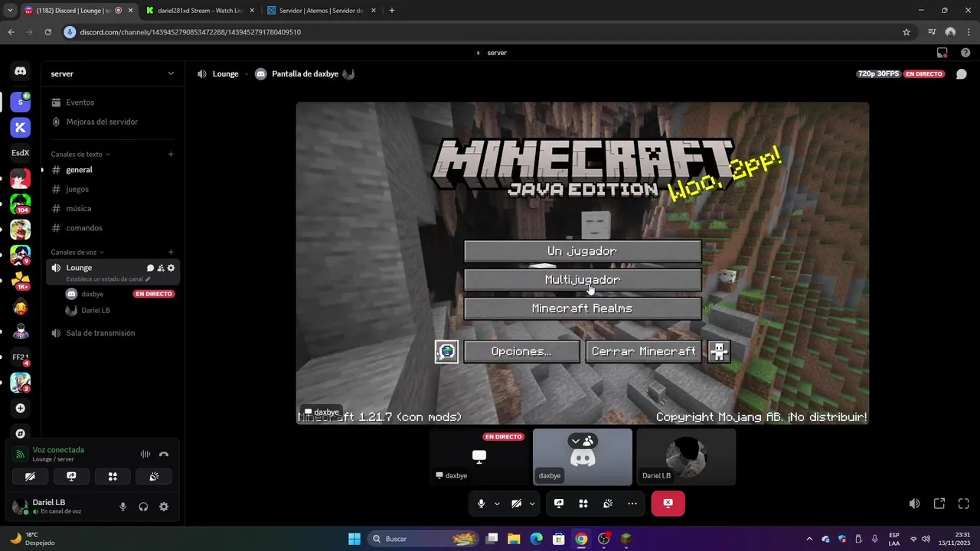Image resolution: width=980 pixels, height=551 pixels.
Task: Open the juegos text channel
Action: tap(112, 189)
